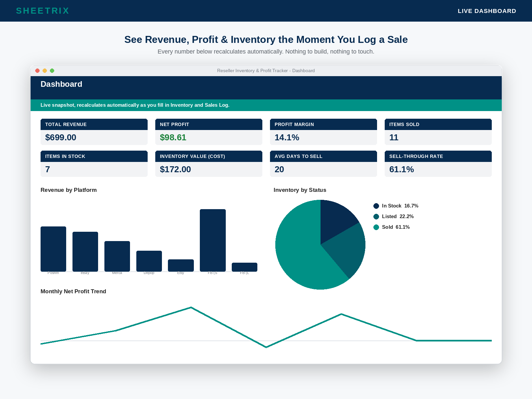Open the LIVE DASHBOARD link
The image size is (532, 399).
click(x=487, y=11)
